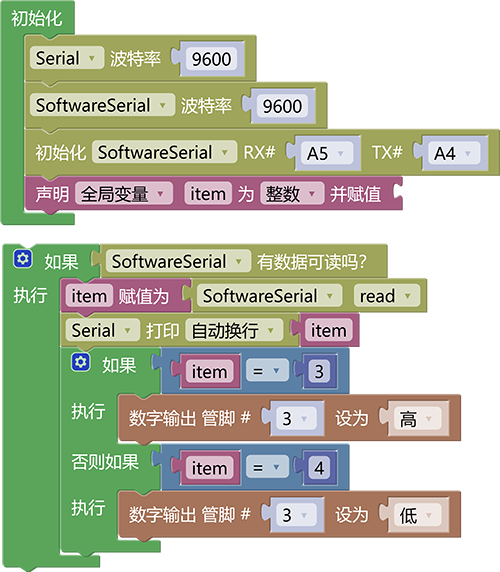This screenshot has height=572, width=500.
Task: Click the gear icon on the nested 如果 block
Action: tap(81, 362)
